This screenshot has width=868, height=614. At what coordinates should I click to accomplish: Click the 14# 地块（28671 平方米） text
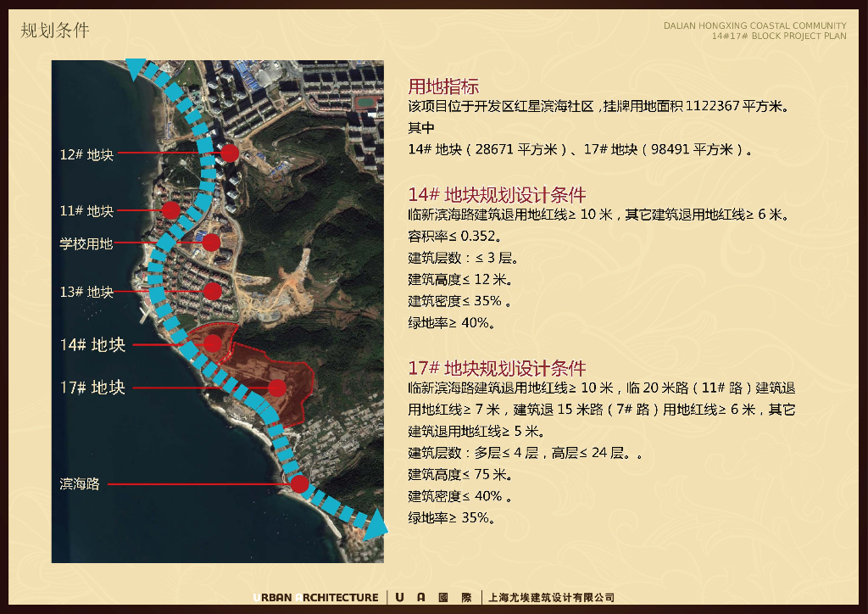(x=487, y=149)
